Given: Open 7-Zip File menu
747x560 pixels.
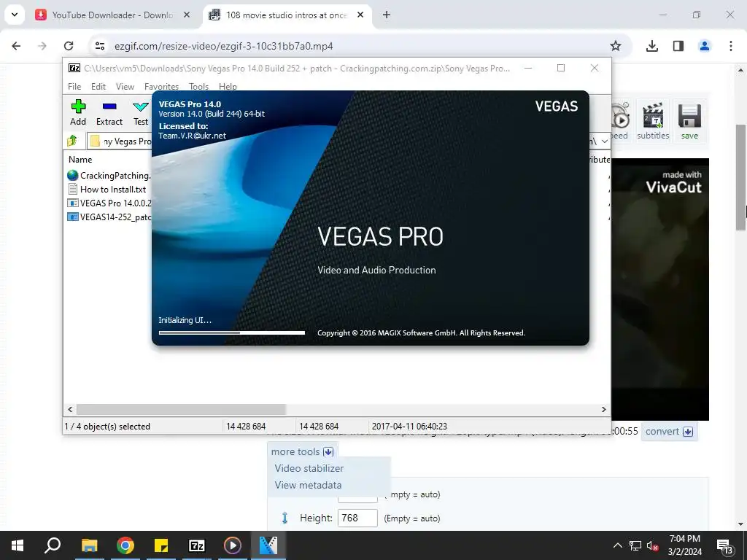Looking at the screenshot, I should [x=74, y=86].
